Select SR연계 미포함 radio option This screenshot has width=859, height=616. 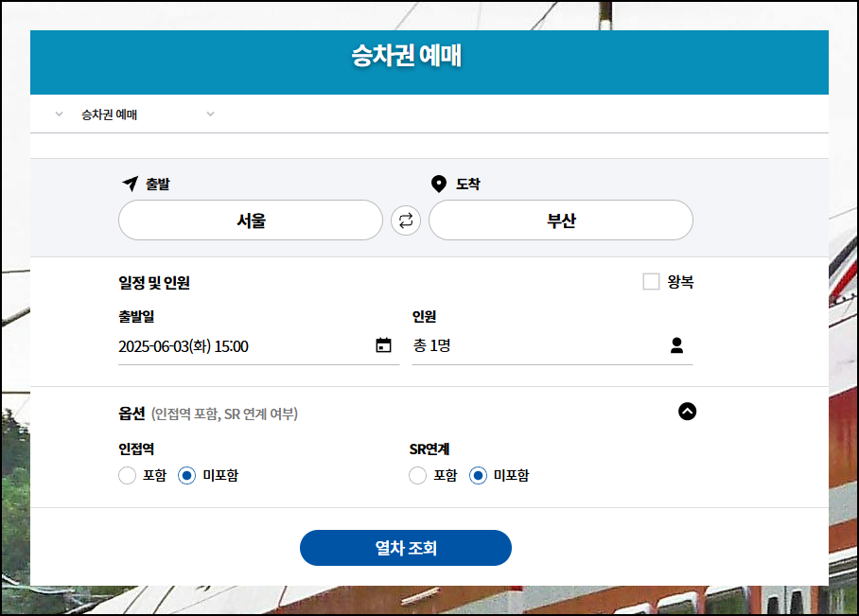point(478,475)
